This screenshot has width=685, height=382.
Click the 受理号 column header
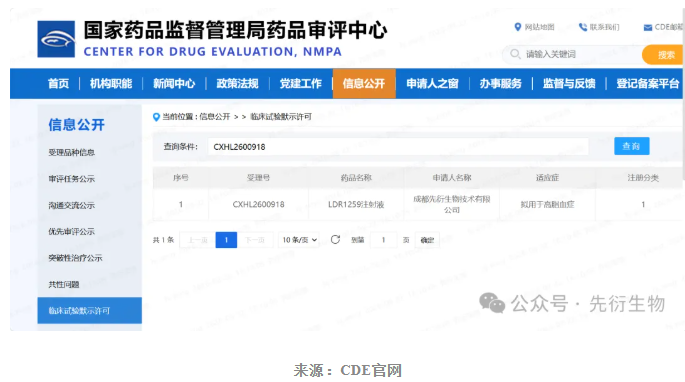point(259,177)
